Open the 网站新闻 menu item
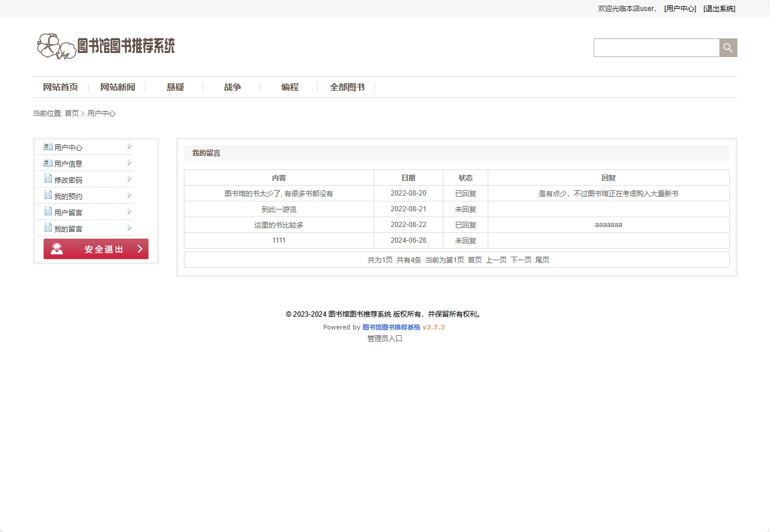Viewport: 770px width, 532px height. (x=117, y=87)
